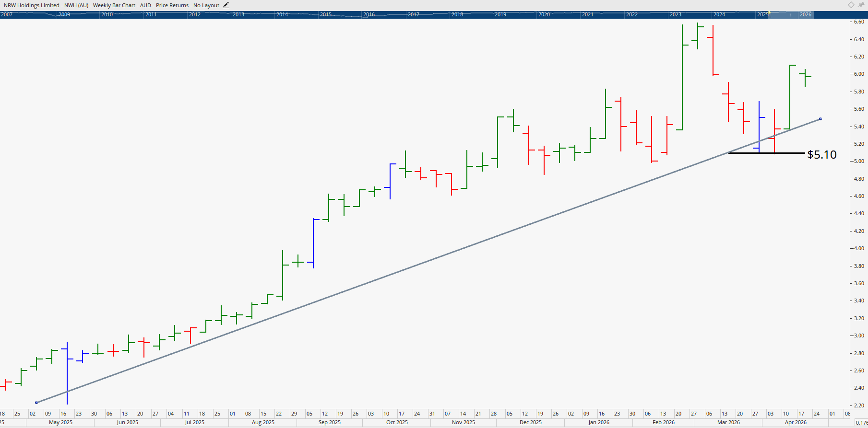Click the Jun 2025 month label
Viewport: 868px width, 428px height.
(127, 422)
